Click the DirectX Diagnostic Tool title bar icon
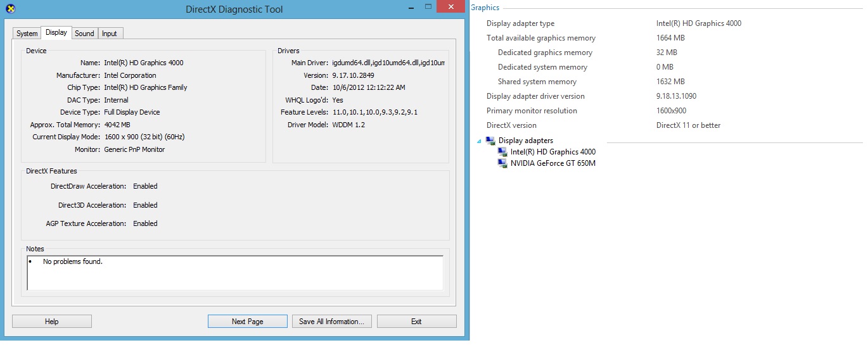The width and height of the screenshot is (868, 345). pyautogui.click(x=10, y=9)
